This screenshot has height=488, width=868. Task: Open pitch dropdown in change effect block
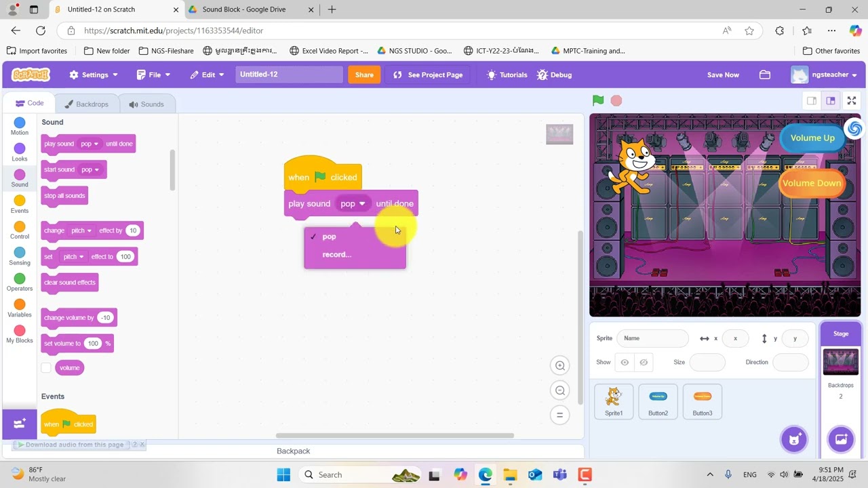pos(81,230)
